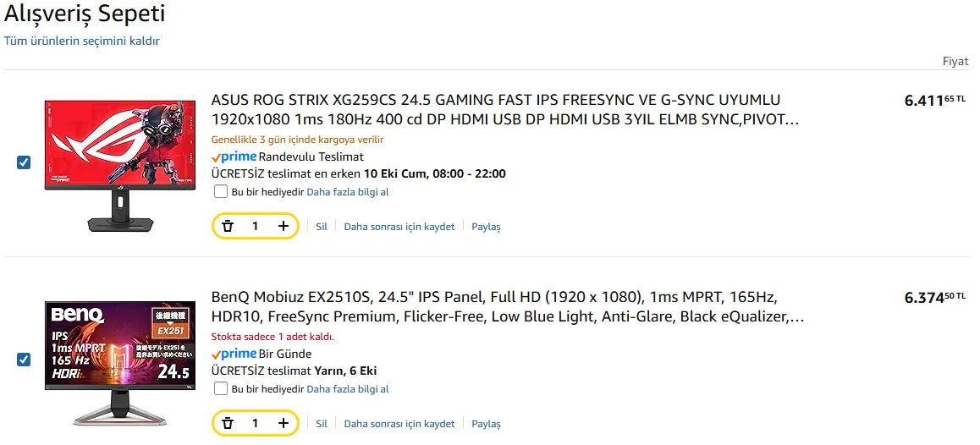
Task: Mark ASUS monitor as a gift
Action: pos(221,192)
